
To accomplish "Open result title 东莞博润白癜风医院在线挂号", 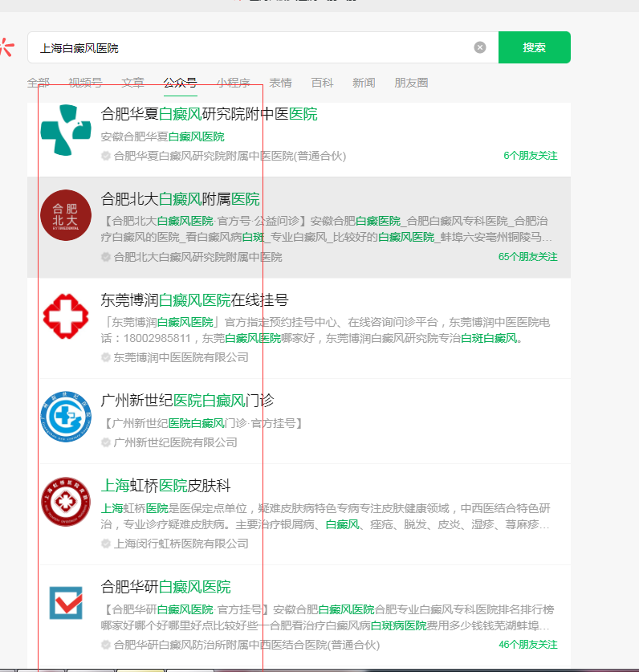I will point(194,300).
